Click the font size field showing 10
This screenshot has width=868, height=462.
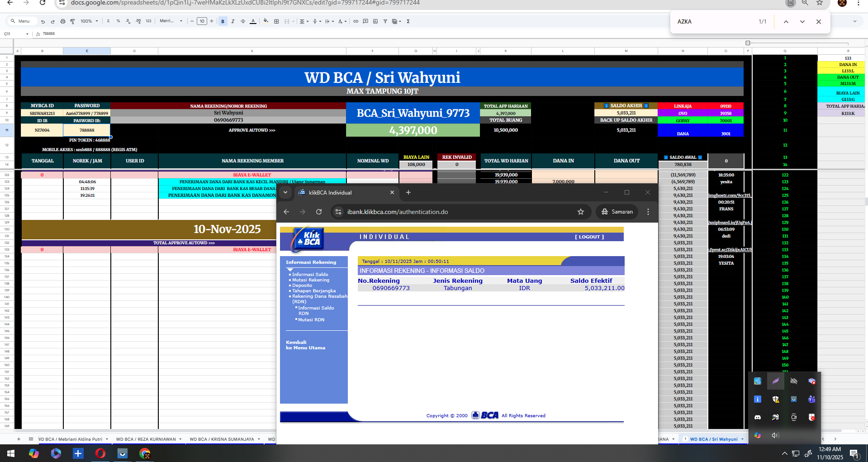pos(202,21)
